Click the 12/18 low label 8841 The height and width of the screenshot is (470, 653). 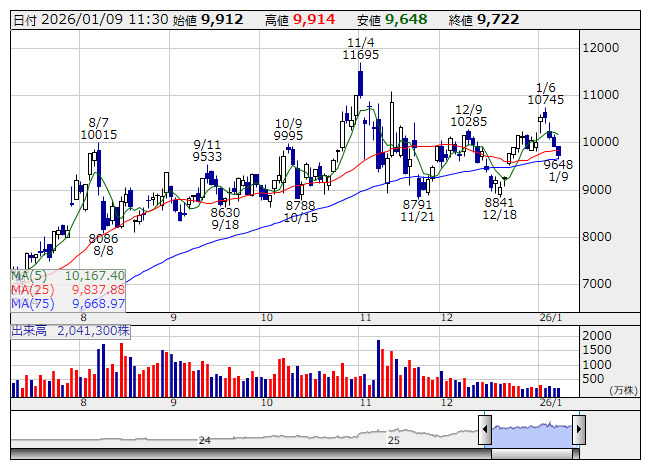point(499,201)
